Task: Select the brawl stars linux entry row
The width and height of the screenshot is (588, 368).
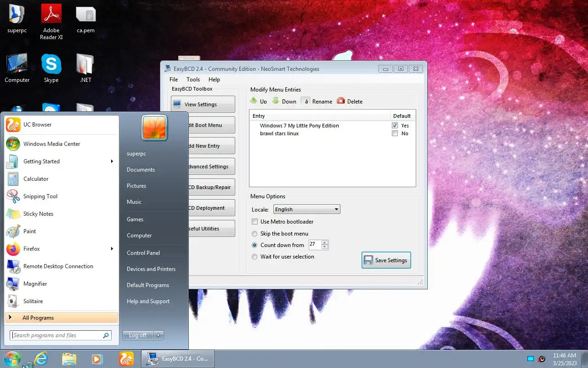Action: (332, 133)
